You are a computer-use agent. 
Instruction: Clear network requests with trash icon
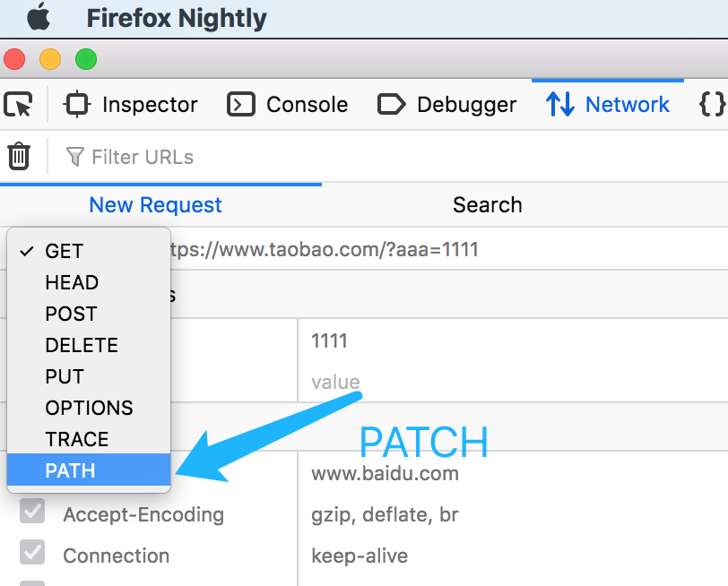[19, 156]
